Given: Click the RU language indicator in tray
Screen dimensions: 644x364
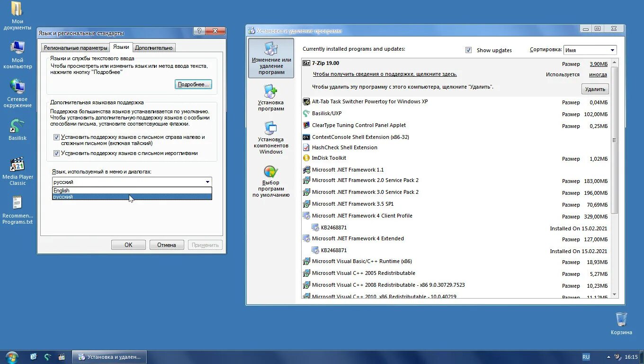Looking at the screenshot, I should pos(586,357).
